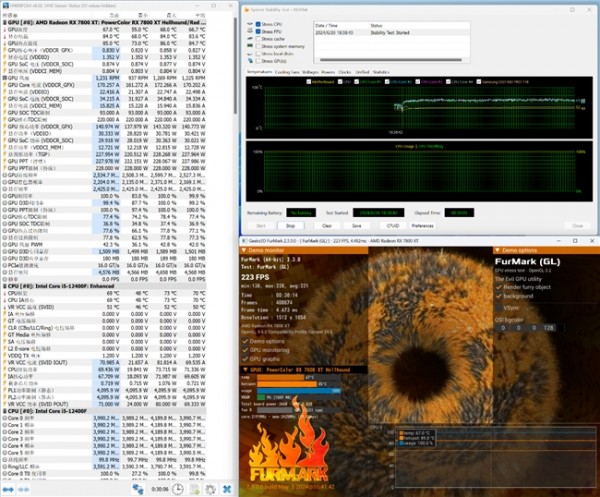Click the CPUID button

pyautogui.click(x=393, y=226)
